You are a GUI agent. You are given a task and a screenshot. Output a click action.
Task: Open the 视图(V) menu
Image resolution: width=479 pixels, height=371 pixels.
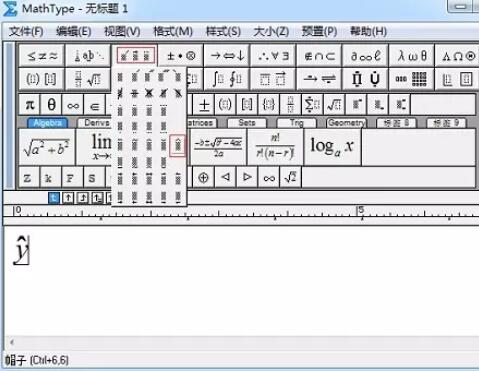tap(122, 32)
